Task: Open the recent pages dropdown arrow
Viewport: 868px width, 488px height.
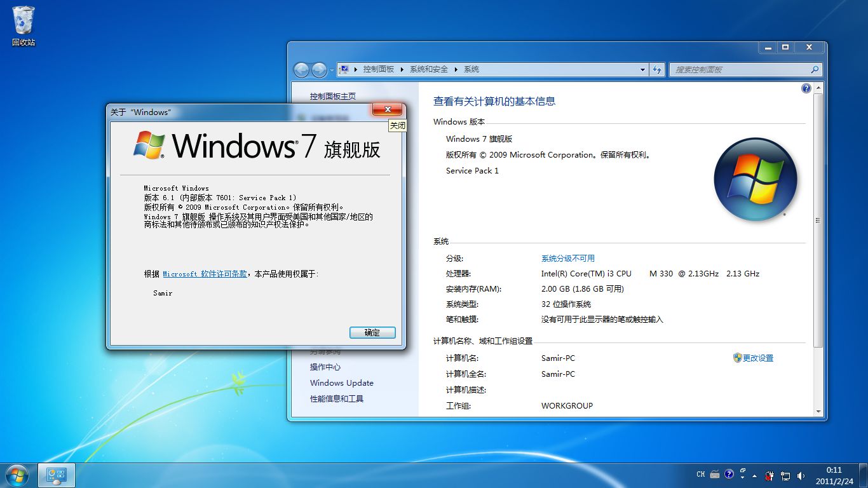Action: [x=332, y=70]
